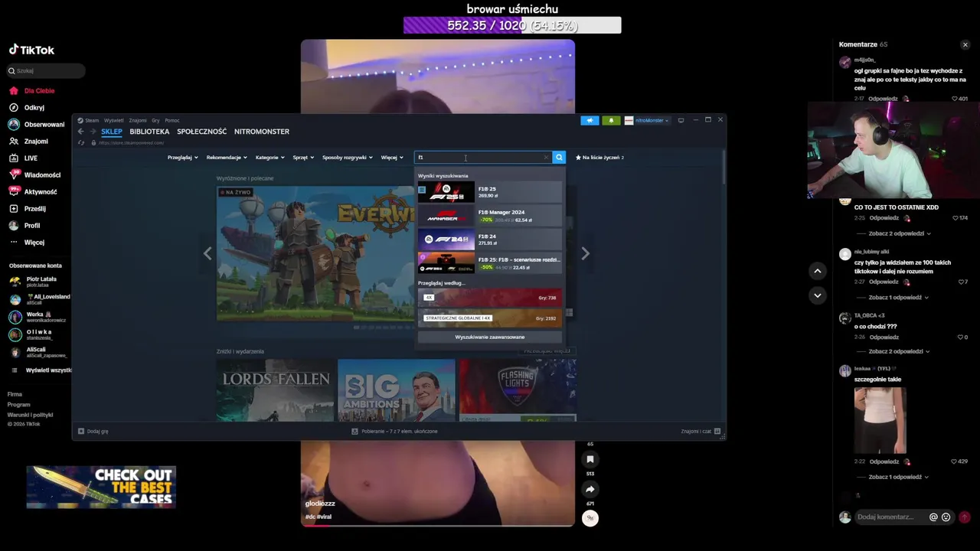Open Steam announcements megaphone button
This screenshot has height=551, width=980.
pyautogui.click(x=590, y=120)
